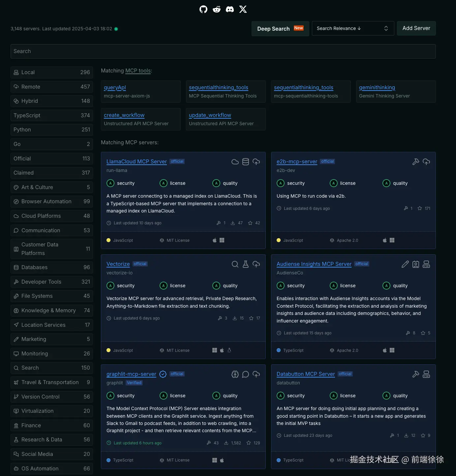Click license grade A badge on Vectorize card

click(x=164, y=286)
